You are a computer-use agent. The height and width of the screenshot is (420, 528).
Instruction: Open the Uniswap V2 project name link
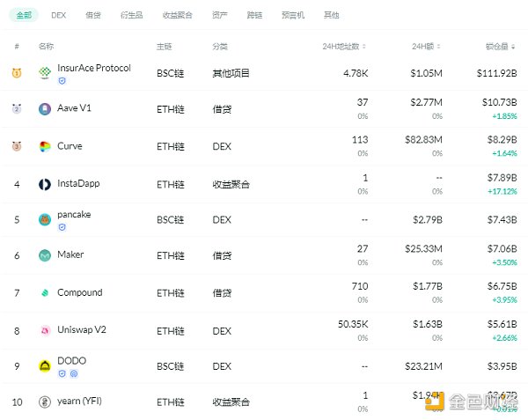[83, 329]
